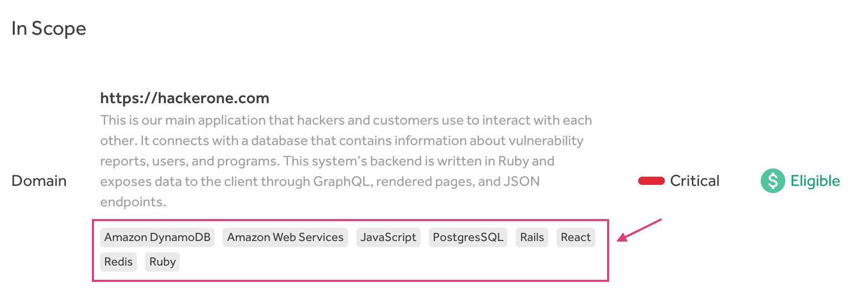Screen dimensions: 868x288
Task: Click the word "endpoints." ending the description
Action: [x=133, y=202]
